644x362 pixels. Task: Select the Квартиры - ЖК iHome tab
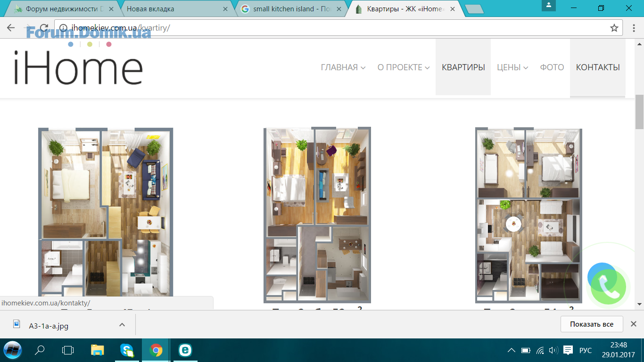tap(405, 9)
